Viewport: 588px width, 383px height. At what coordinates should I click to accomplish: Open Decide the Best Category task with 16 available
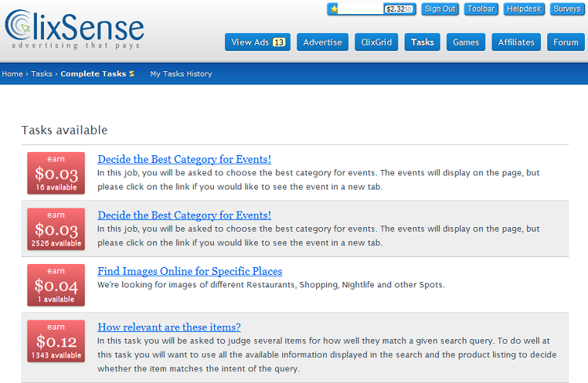(x=184, y=159)
